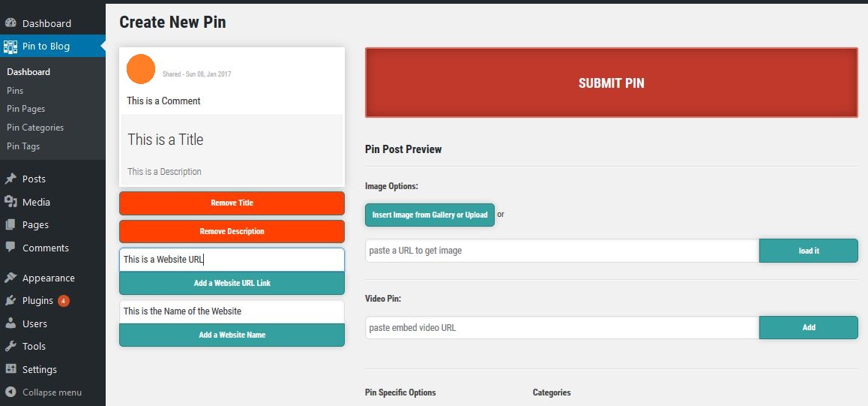868x406 pixels.
Task: Click the Comments speech bubble icon
Action: point(10,248)
